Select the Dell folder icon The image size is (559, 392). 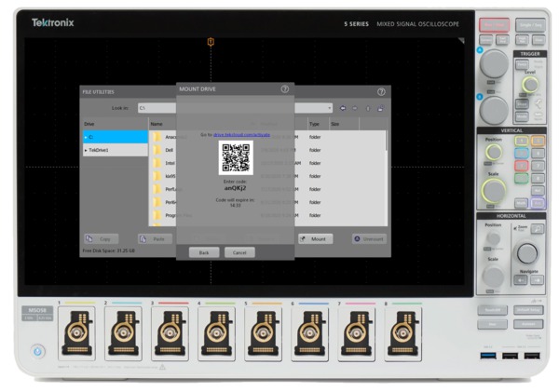coord(157,149)
